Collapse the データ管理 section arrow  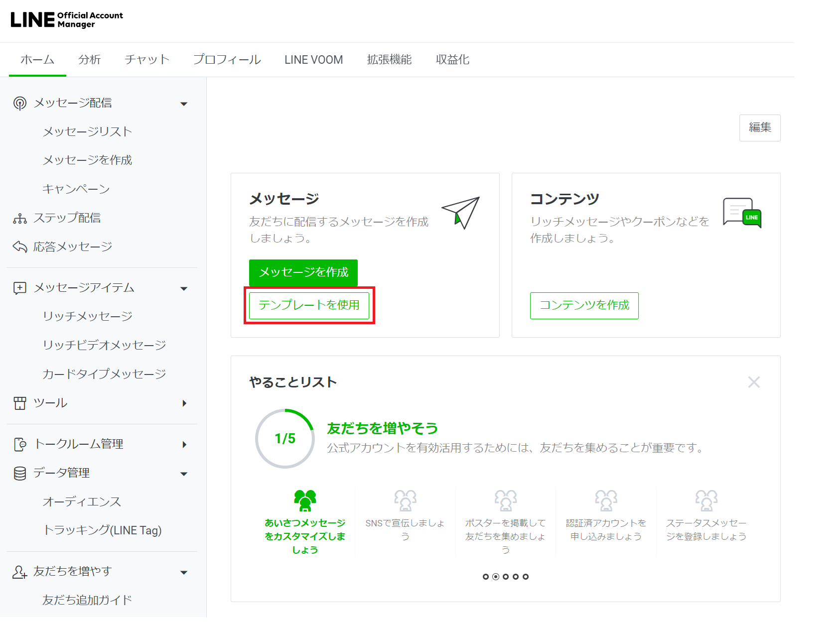[184, 474]
